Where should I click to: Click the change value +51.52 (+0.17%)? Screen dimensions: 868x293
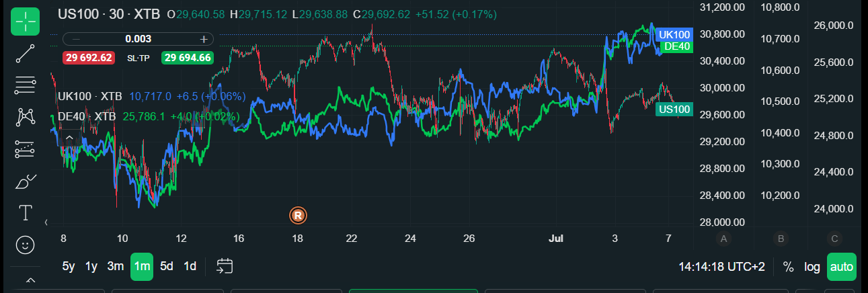pyautogui.click(x=456, y=14)
